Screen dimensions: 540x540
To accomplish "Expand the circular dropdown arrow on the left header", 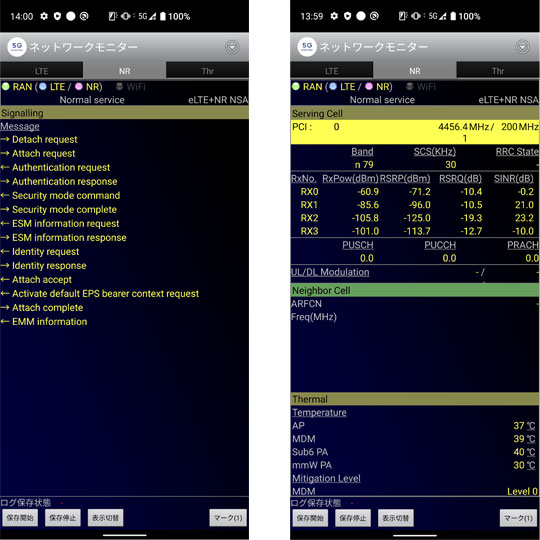I will point(232,47).
